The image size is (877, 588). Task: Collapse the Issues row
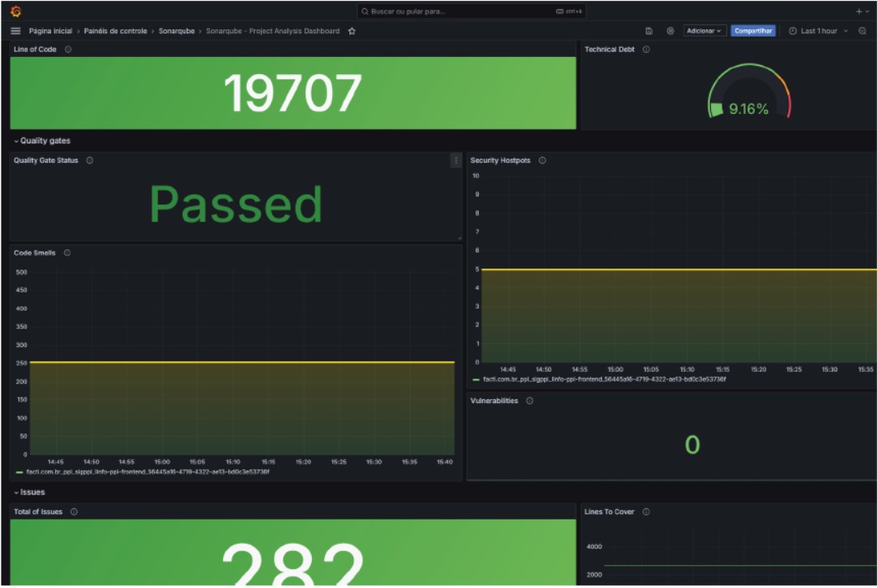tap(29, 492)
